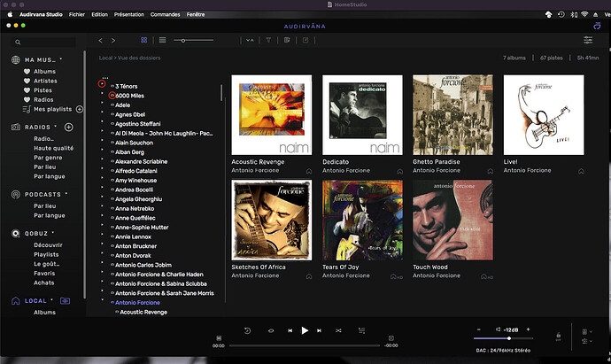Collapse the LOCAL sidebar section
The width and height of the screenshot is (611, 364).
pyautogui.click(x=52, y=300)
